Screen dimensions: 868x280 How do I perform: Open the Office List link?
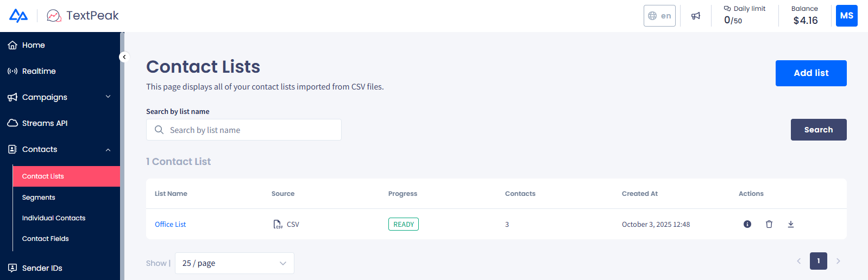(170, 224)
